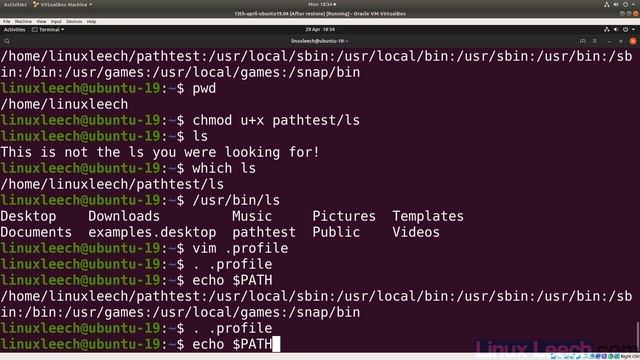Click 'Downloads' in ls output

tap(124, 216)
